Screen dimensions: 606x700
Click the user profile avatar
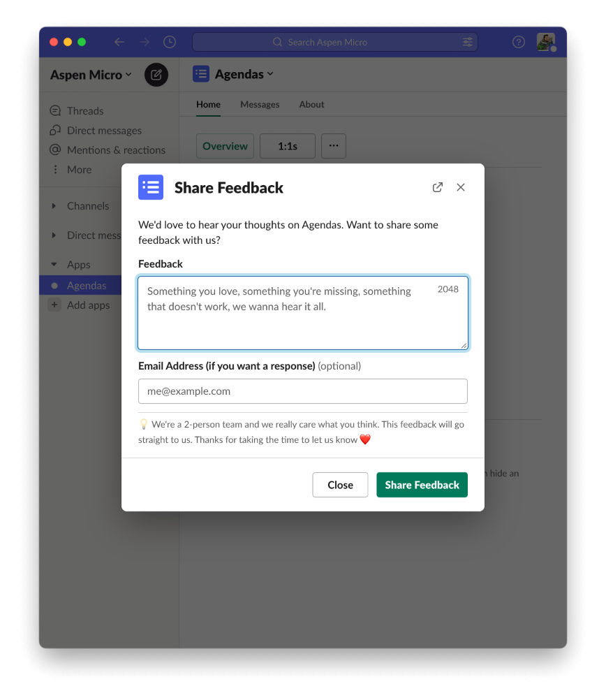click(545, 42)
